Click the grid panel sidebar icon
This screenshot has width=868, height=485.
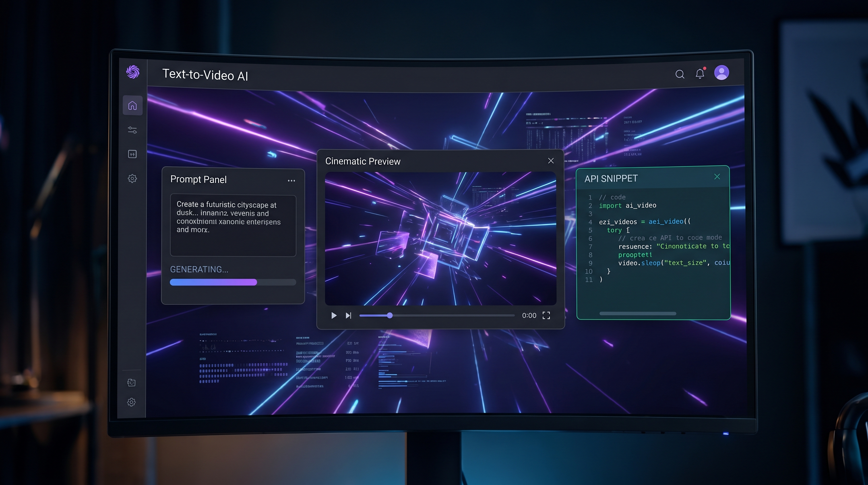(132, 154)
